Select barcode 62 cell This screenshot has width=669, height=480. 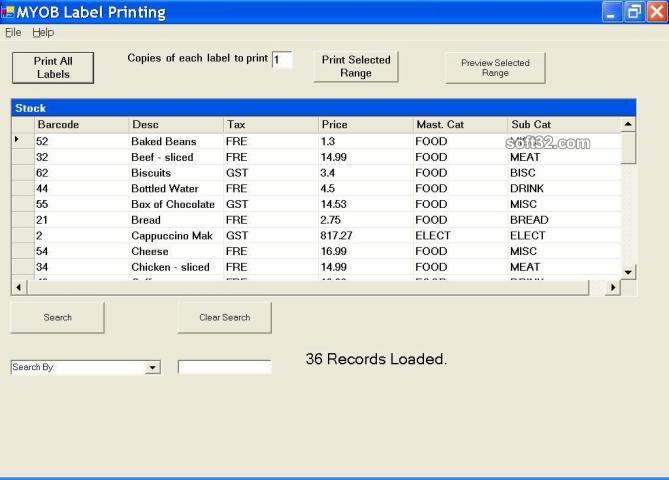(81, 173)
